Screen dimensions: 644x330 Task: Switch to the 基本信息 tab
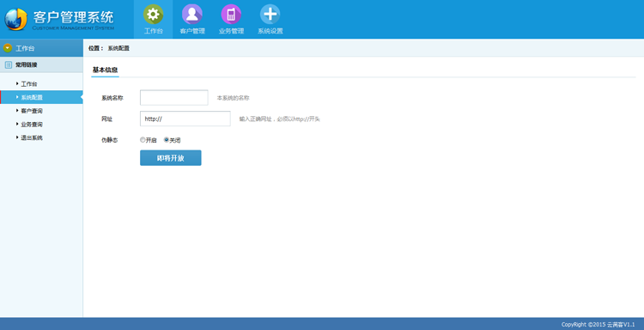click(x=105, y=70)
